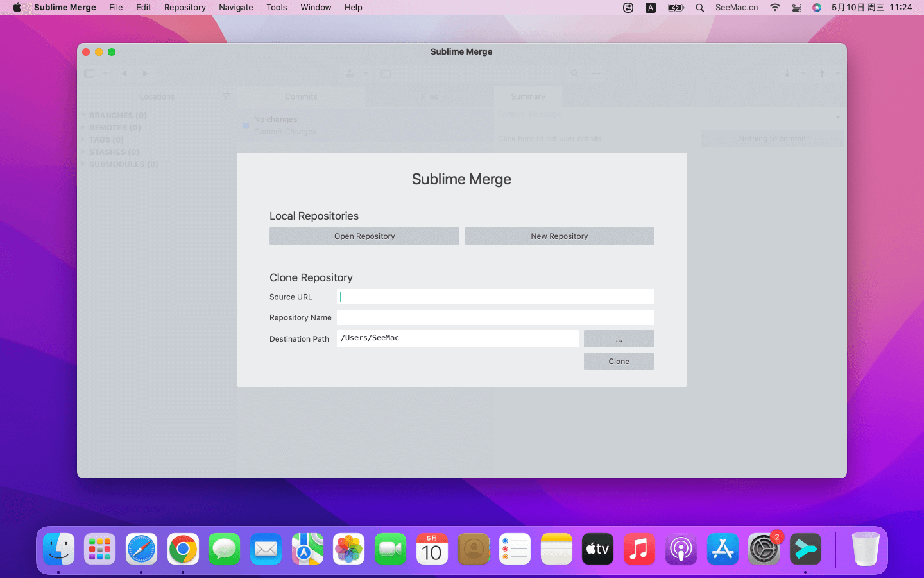This screenshot has height=578, width=924.
Task: Open the push options dropdown arrow
Action: click(837, 73)
